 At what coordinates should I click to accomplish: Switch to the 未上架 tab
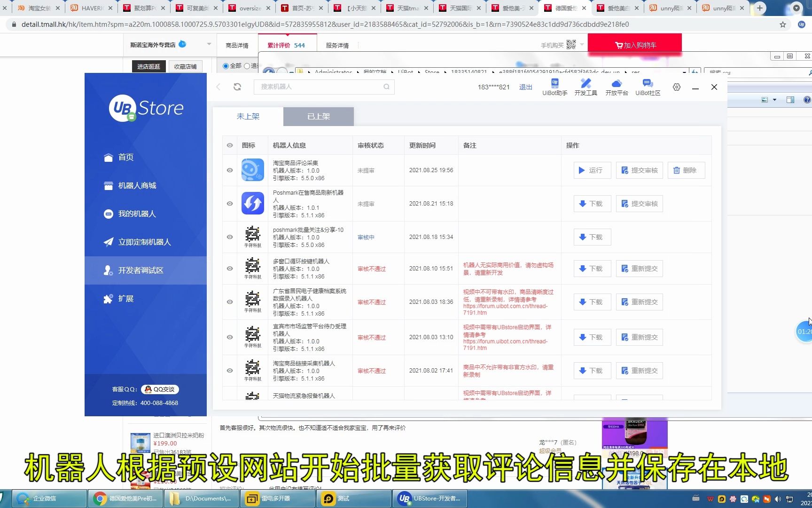[248, 116]
